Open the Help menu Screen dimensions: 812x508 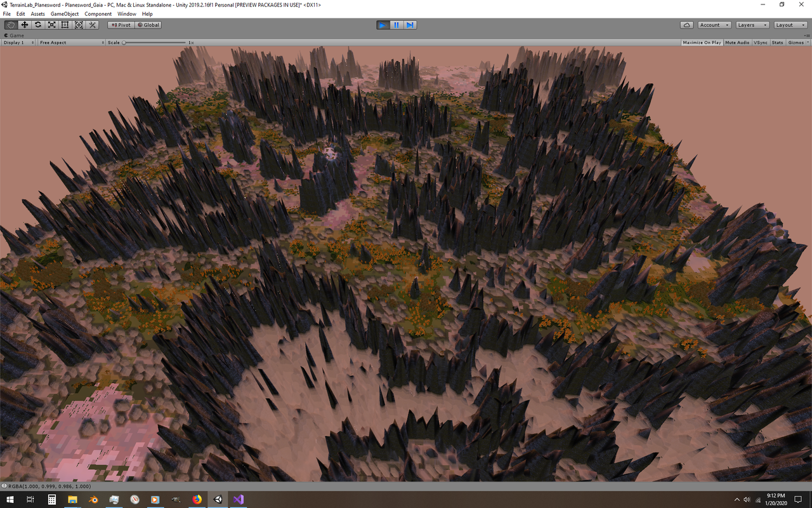click(x=147, y=14)
